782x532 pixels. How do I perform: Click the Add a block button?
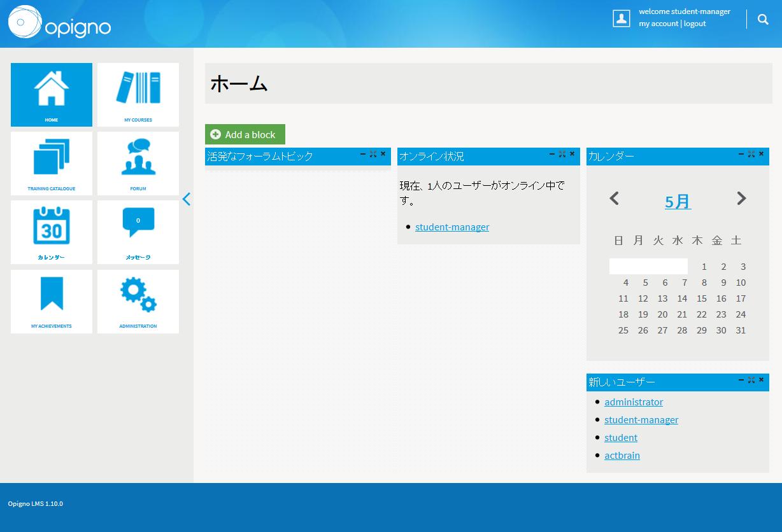click(x=245, y=134)
